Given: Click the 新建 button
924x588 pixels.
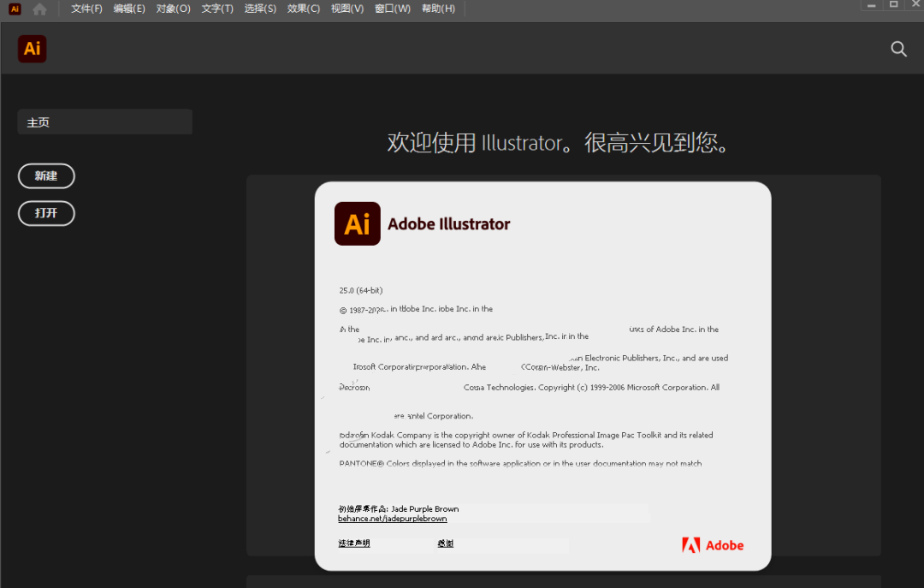Looking at the screenshot, I should 46,175.
